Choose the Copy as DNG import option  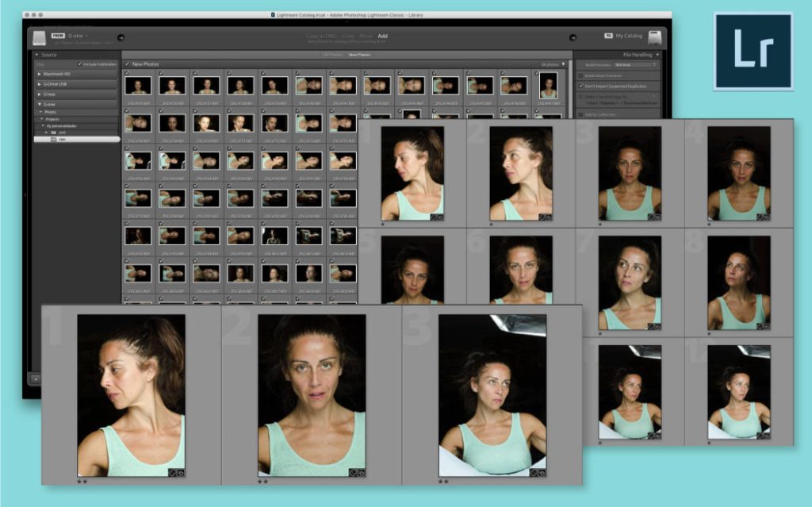(321, 36)
